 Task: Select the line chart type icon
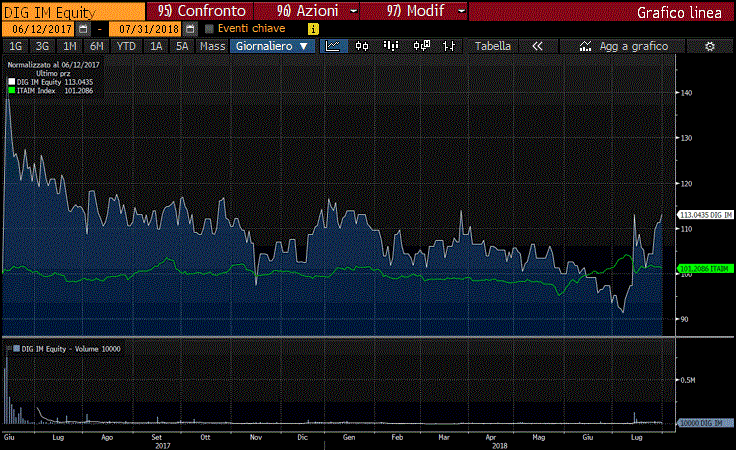point(335,46)
